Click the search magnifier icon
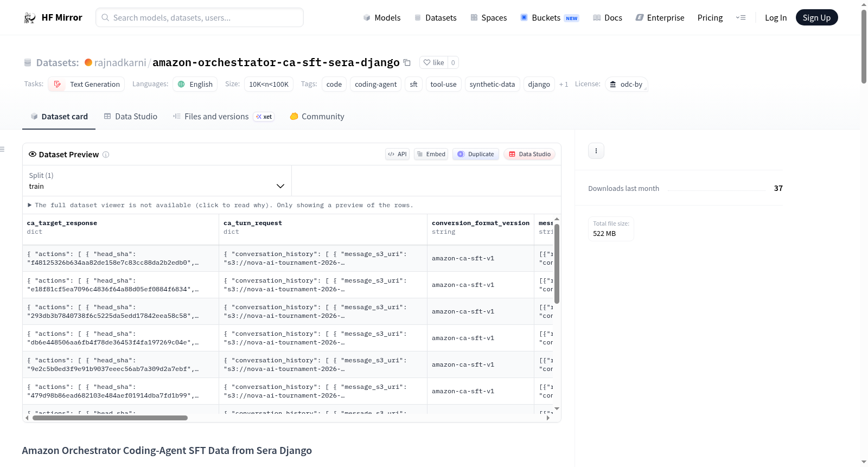Screen dimensions: 868x467 tap(105, 18)
